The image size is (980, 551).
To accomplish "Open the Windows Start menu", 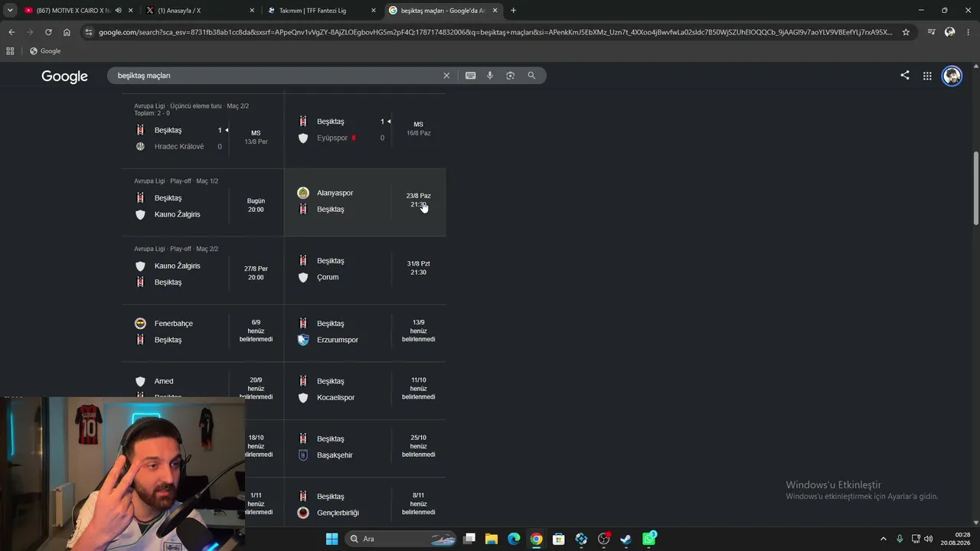I will pyautogui.click(x=332, y=539).
